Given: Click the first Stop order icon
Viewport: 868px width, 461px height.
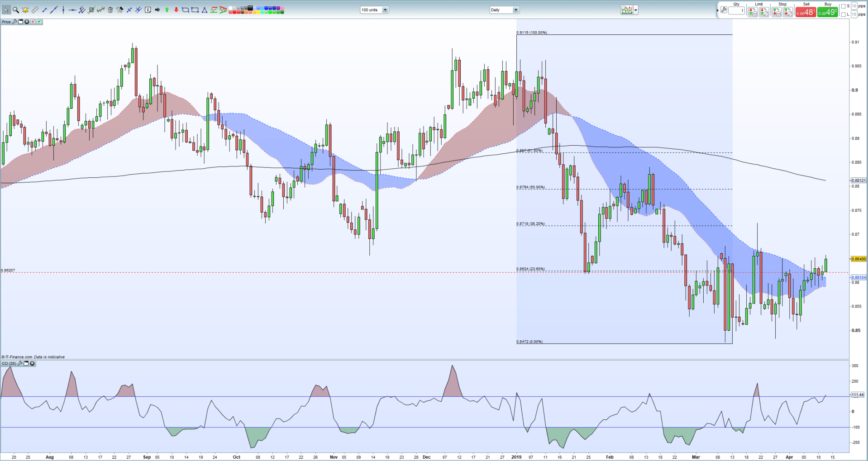Looking at the screenshot, I should click(x=777, y=12).
